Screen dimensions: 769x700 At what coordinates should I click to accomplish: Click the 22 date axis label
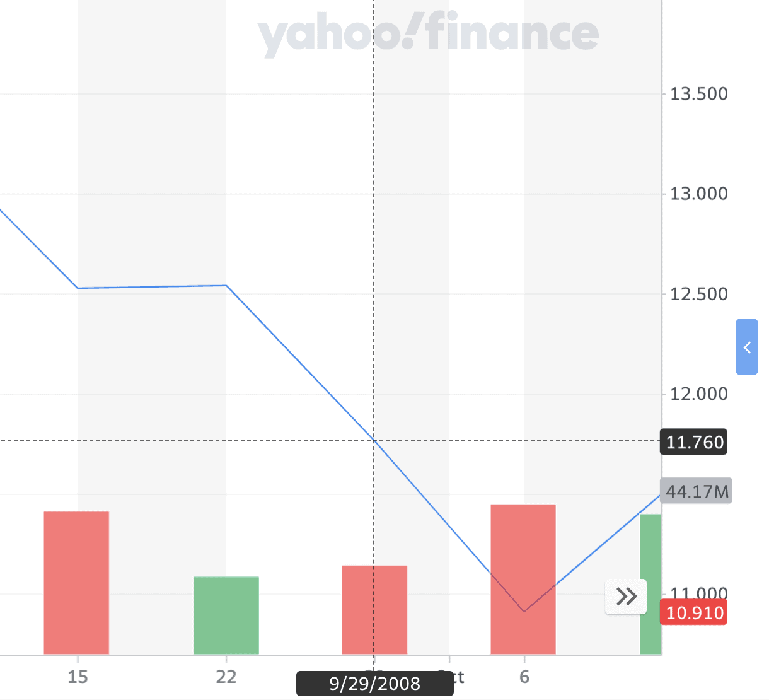pyautogui.click(x=226, y=677)
